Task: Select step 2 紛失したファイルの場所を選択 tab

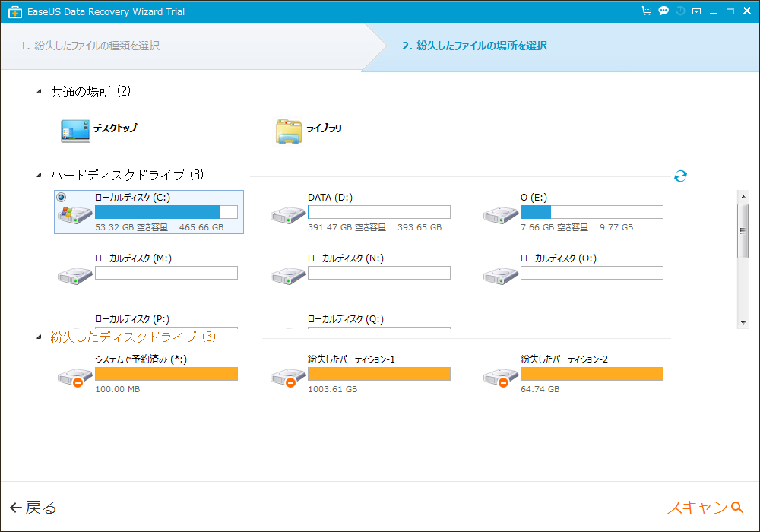Action: pos(474,46)
